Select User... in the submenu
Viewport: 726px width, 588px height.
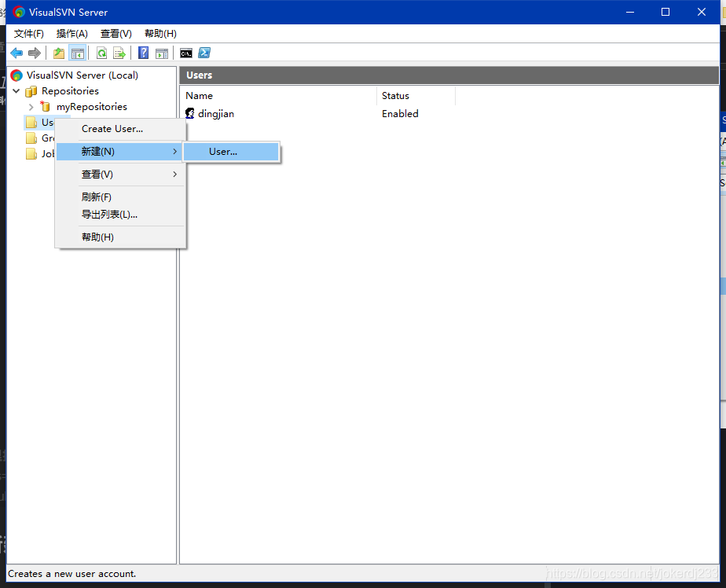tap(231, 152)
